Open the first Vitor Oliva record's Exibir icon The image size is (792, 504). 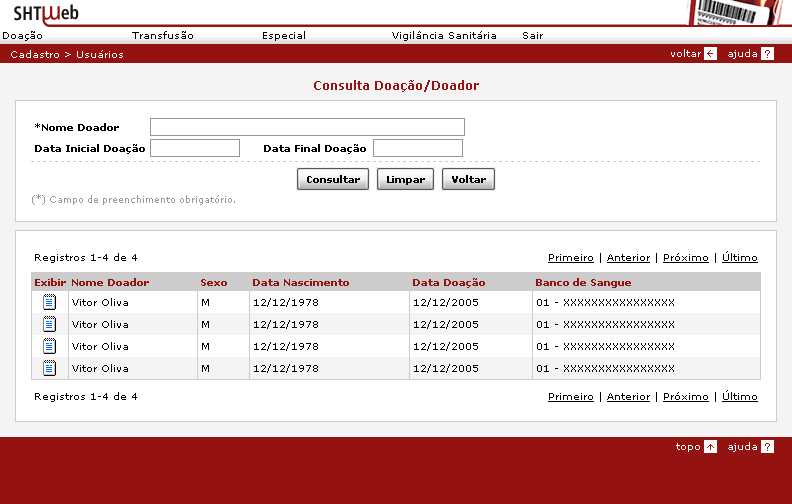(x=49, y=302)
